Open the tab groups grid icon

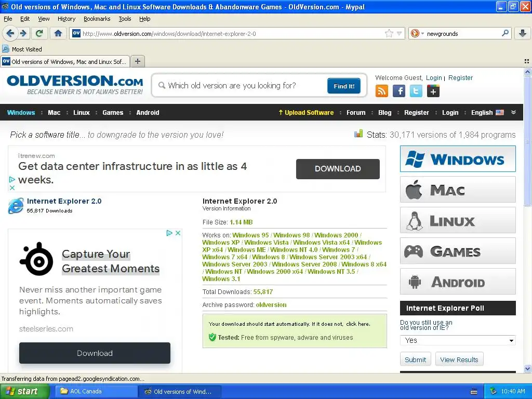(527, 61)
